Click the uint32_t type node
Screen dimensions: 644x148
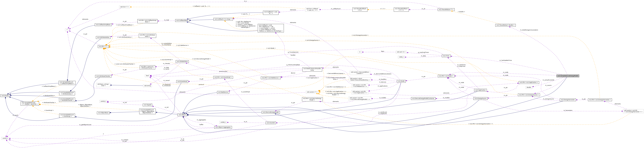pyautogui.click(x=5, y=138)
